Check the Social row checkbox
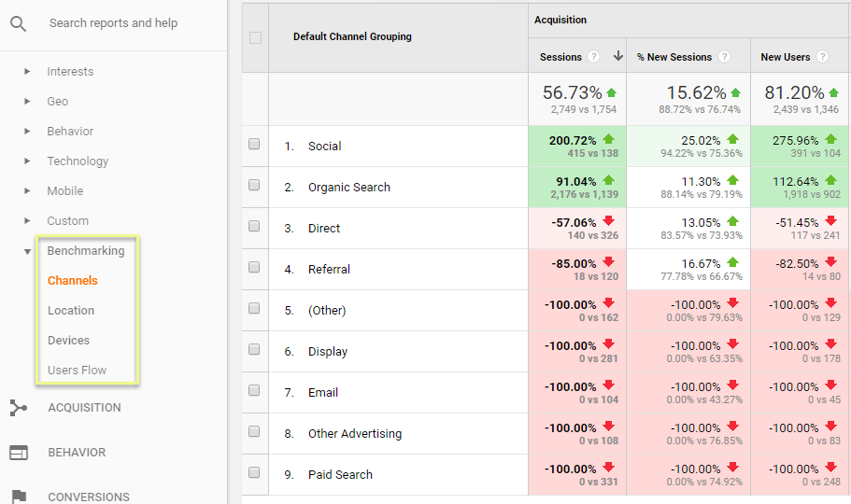 coord(254,144)
